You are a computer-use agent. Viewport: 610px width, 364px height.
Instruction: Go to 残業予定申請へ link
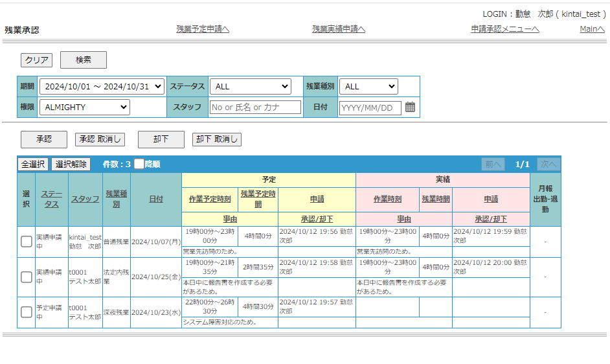click(203, 28)
